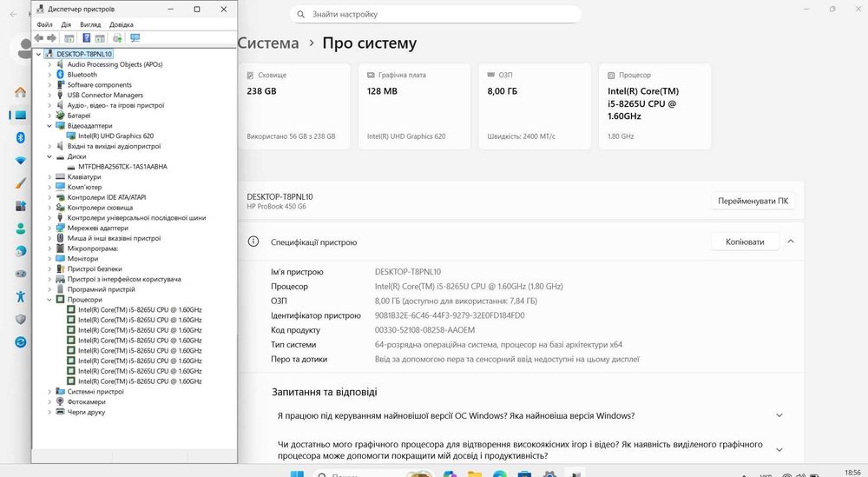The width and height of the screenshot is (868, 477).
Task: Click the Знайти настройку search field
Action: point(435,15)
